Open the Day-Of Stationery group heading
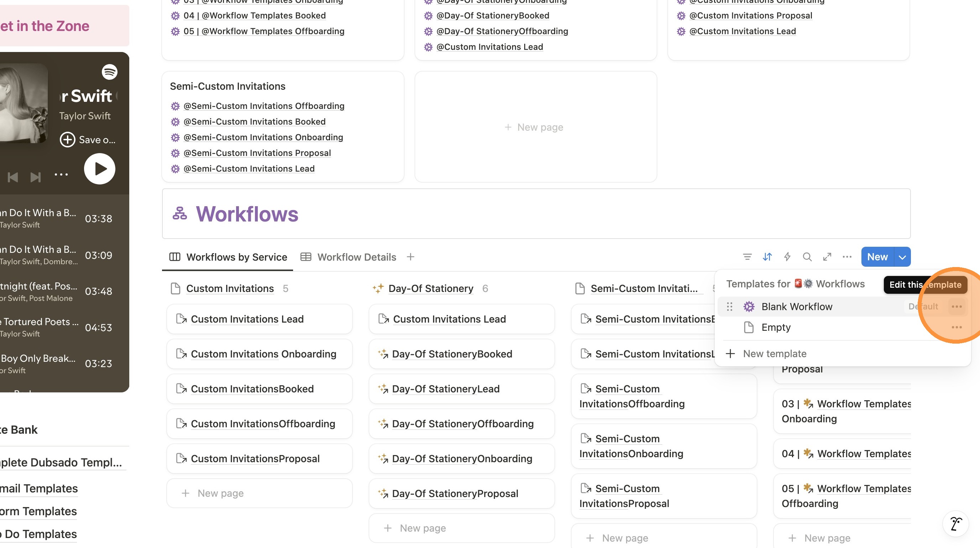This screenshot has width=980, height=548. coord(431,288)
